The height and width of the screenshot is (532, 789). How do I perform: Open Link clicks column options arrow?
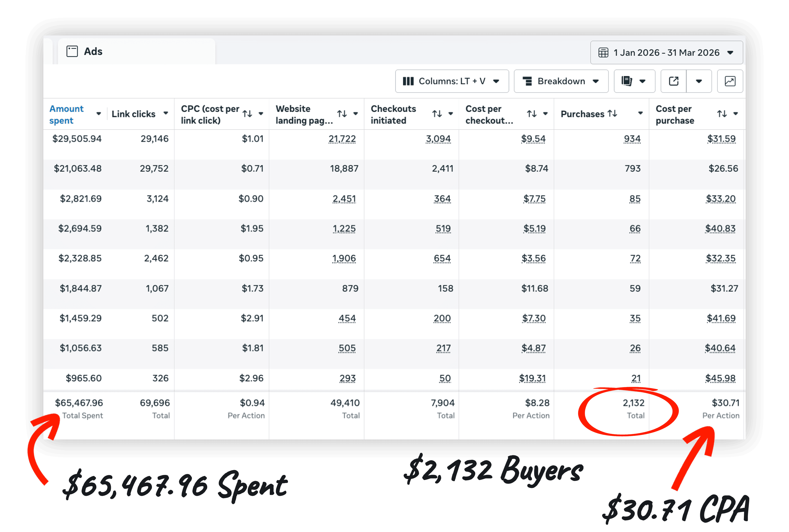tap(166, 113)
